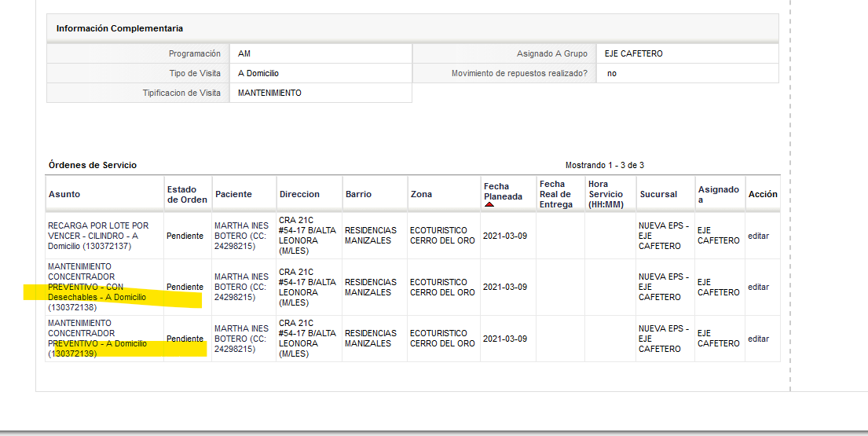This screenshot has height=436, width=868.
Task: Click the red sort arrow under Fecha Planeada
Action: click(x=489, y=204)
